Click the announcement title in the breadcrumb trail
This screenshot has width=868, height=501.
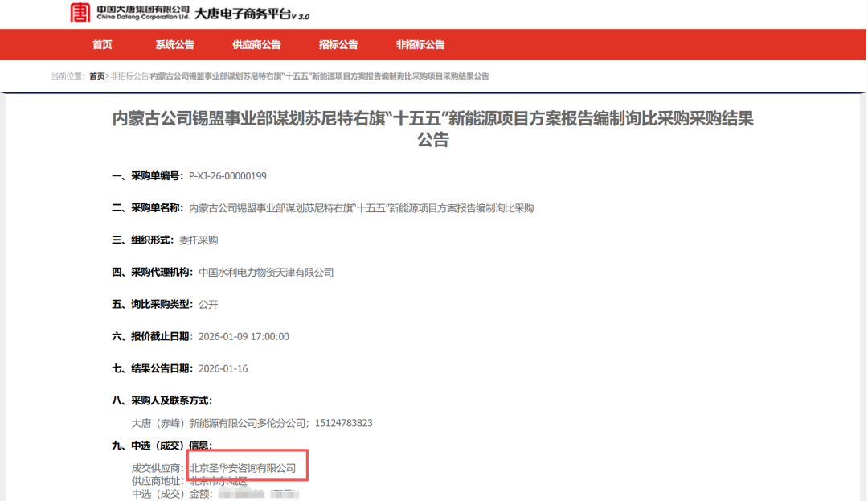coord(319,76)
